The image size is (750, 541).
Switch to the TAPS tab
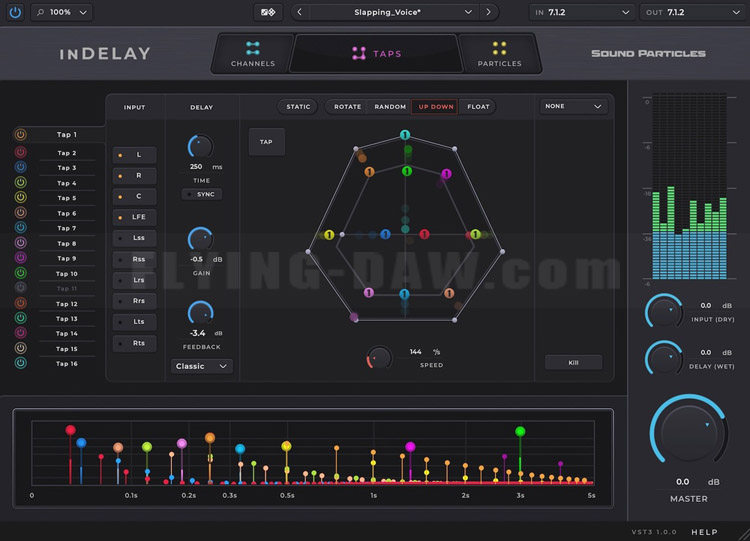point(376,54)
